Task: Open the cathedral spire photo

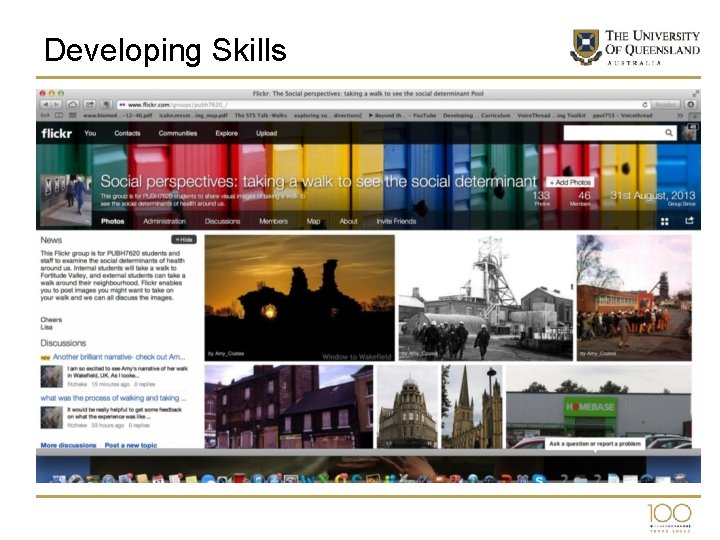Action: (x=472, y=406)
